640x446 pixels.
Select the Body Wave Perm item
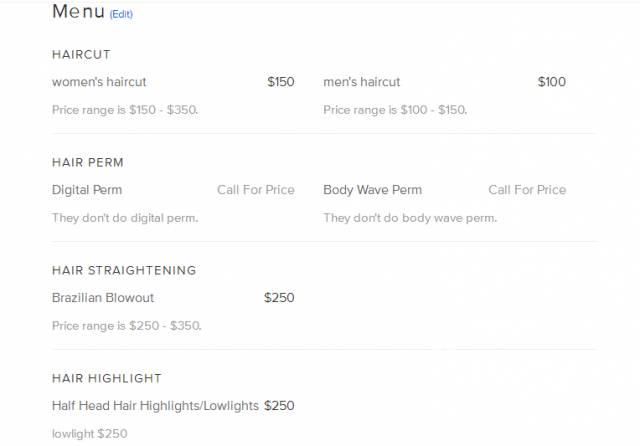click(x=373, y=190)
